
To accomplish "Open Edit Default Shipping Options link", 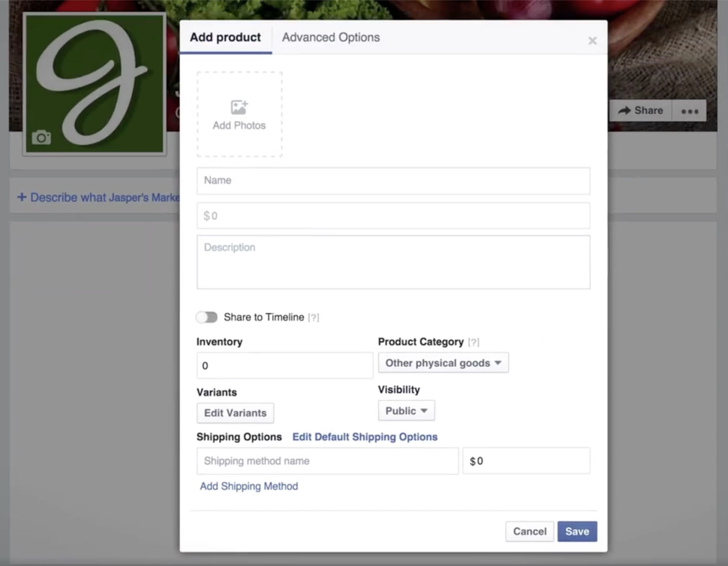I will [x=365, y=437].
